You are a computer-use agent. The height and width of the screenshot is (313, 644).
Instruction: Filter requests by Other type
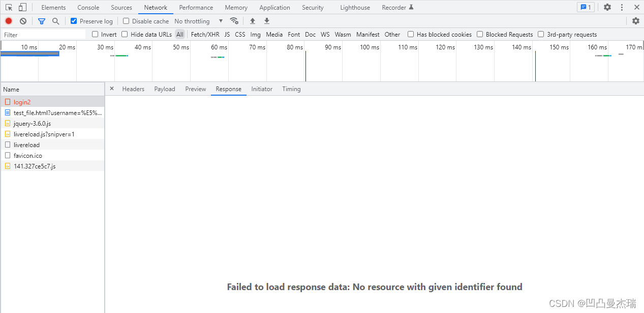(392, 35)
